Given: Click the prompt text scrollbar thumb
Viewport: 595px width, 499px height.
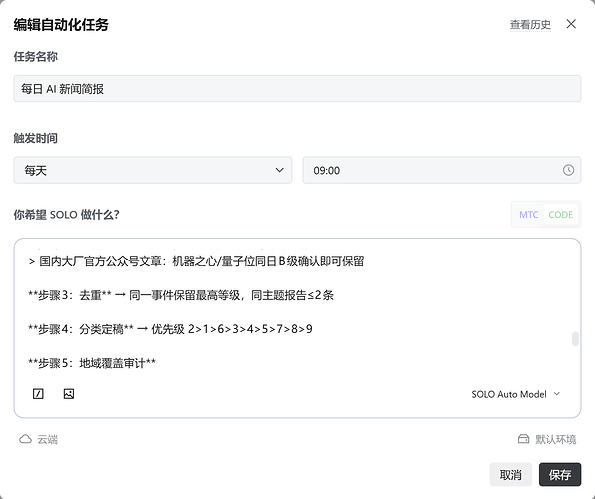Looking at the screenshot, I should [x=575, y=339].
